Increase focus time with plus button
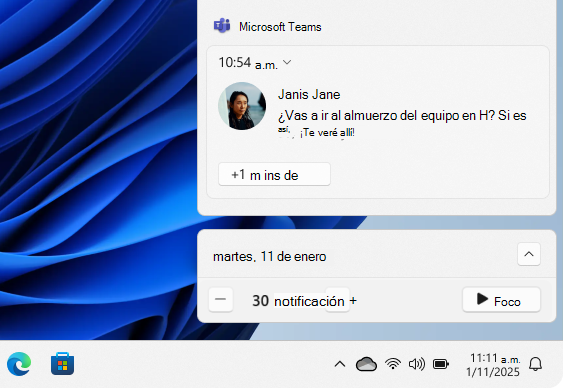 (352, 300)
